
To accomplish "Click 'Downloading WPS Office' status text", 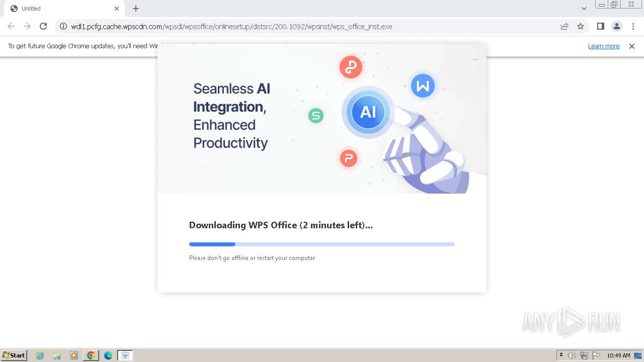I will 281,225.
